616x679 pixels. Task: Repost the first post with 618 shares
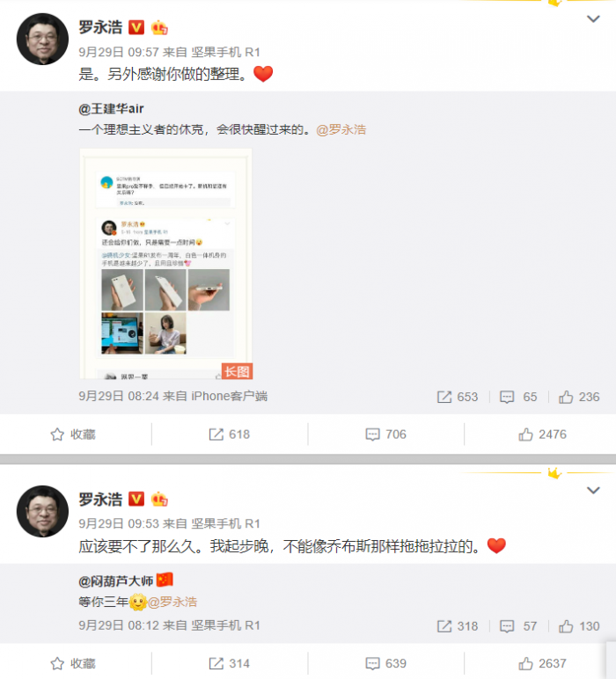pyautogui.click(x=229, y=434)
